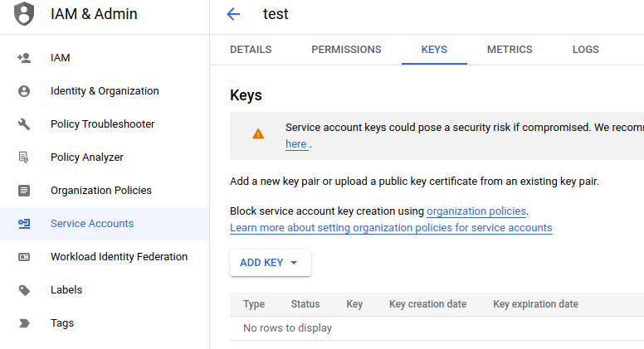The image size is (644, 349).
Task: Sort by Key expiration date column
Action: 535,304
